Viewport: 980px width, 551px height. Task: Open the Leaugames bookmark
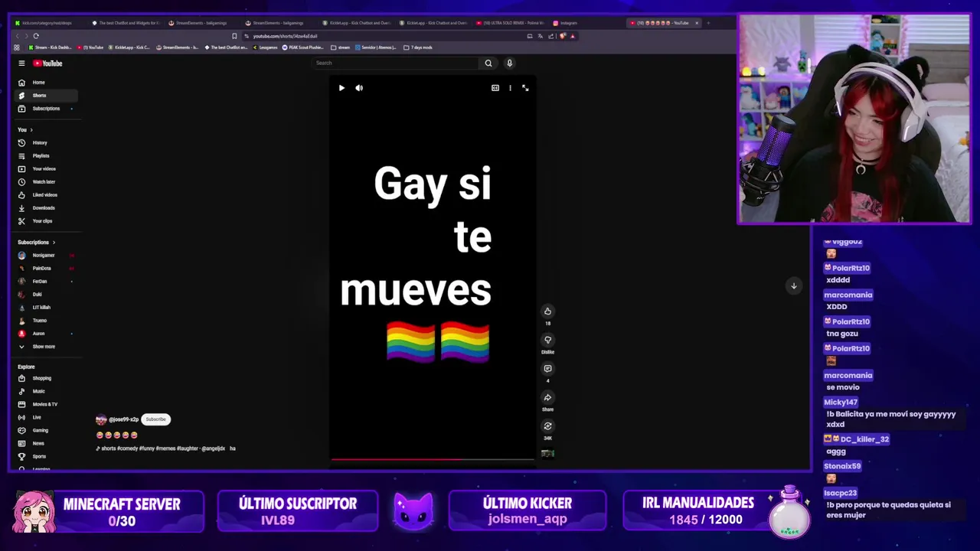pyautogui.click(x=265, y=47)
